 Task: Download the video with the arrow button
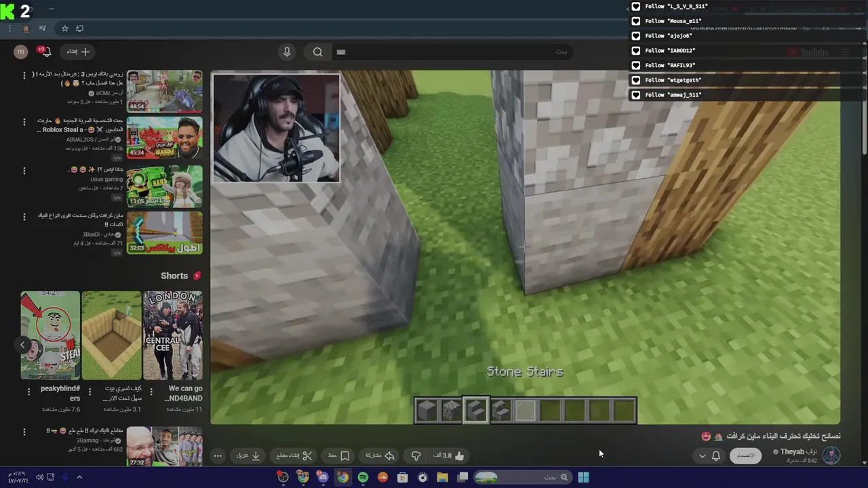point(248,455)
